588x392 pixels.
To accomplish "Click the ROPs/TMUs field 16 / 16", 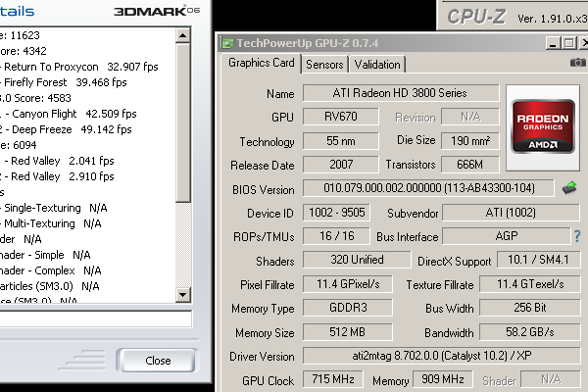I will point(336,236).
